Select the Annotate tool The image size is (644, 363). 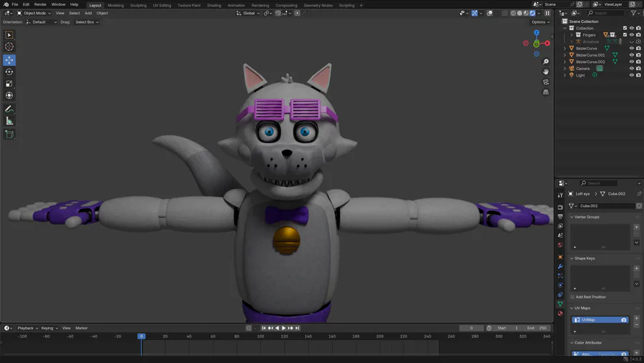point(9,110)
